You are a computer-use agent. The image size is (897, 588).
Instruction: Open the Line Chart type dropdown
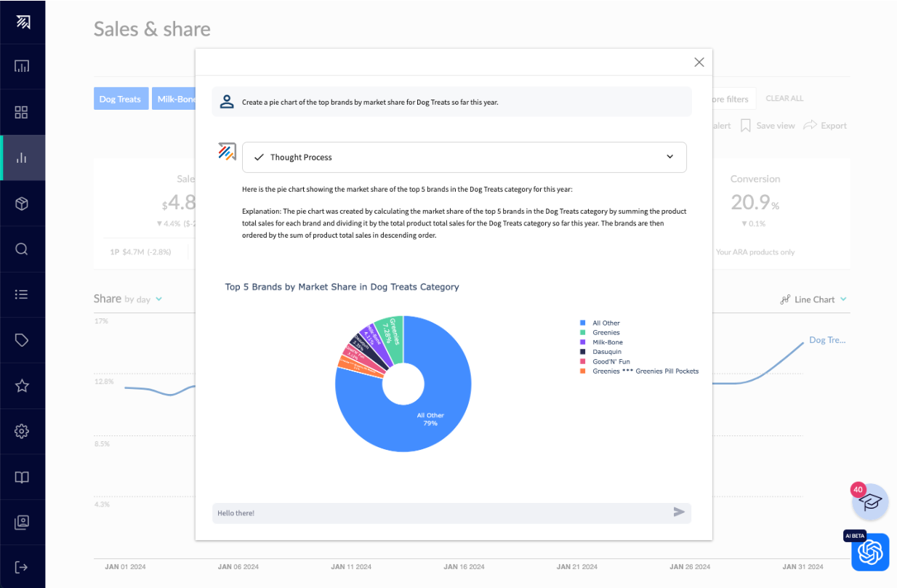pos(813,299)
